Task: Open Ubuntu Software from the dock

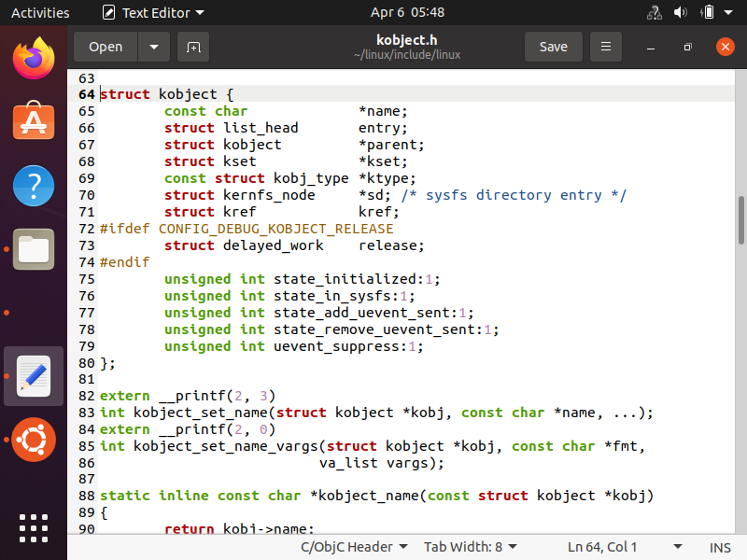Action: click(34, 122)
